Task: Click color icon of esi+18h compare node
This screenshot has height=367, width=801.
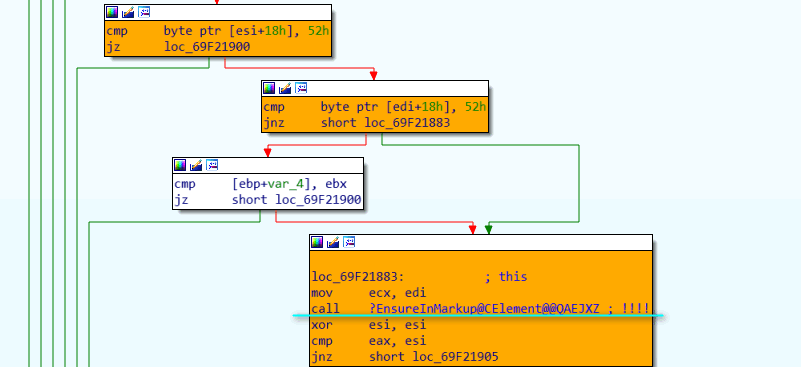Action: coord(112,12)
